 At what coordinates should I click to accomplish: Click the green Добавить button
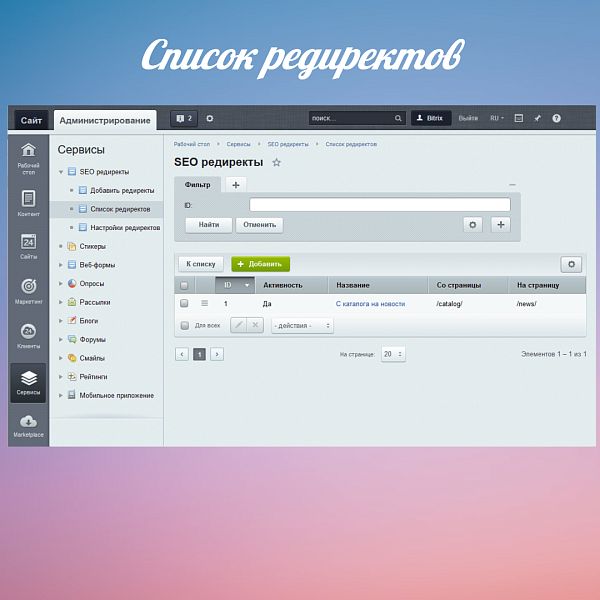tap(260, 264)
